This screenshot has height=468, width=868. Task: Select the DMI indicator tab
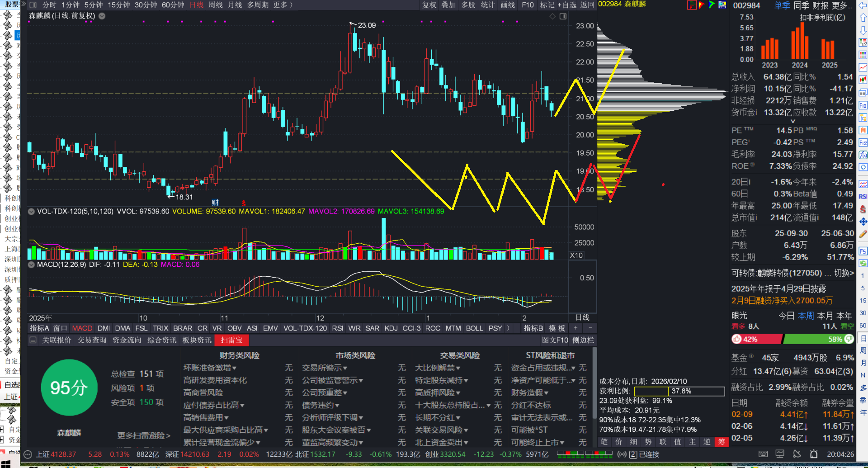click(104, 328)
